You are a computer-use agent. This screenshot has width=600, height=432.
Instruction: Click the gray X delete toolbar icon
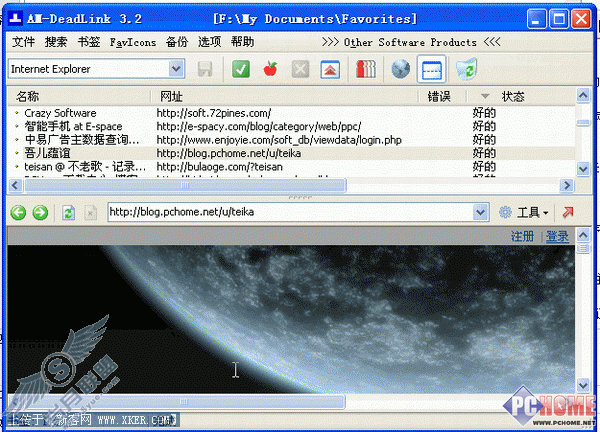pyautogui.click(x=300, y=69)
